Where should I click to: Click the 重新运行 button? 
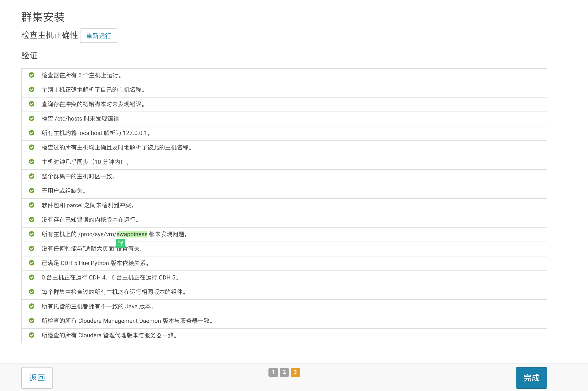click(x=99, y=36)
